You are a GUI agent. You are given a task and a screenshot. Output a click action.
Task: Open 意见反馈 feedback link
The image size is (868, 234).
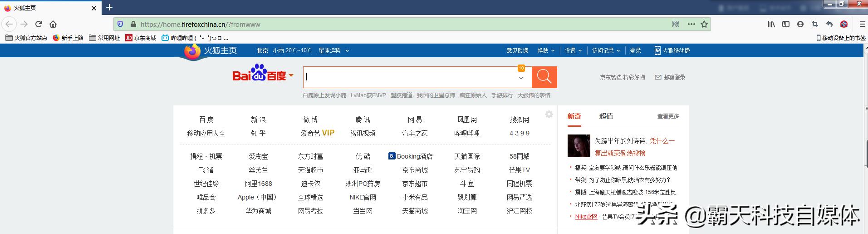pyautogui.click(x=518, y=50)
